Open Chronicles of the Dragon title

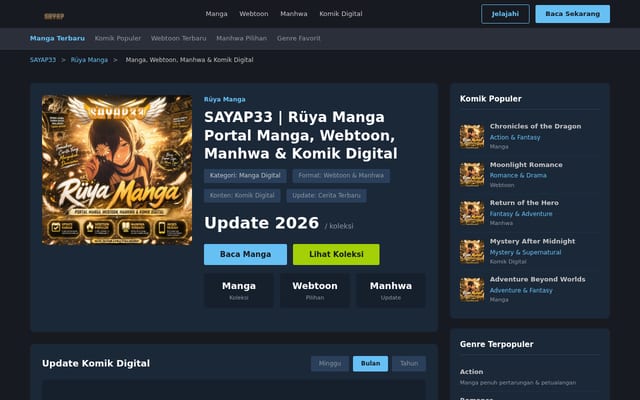tap(536, 127)
